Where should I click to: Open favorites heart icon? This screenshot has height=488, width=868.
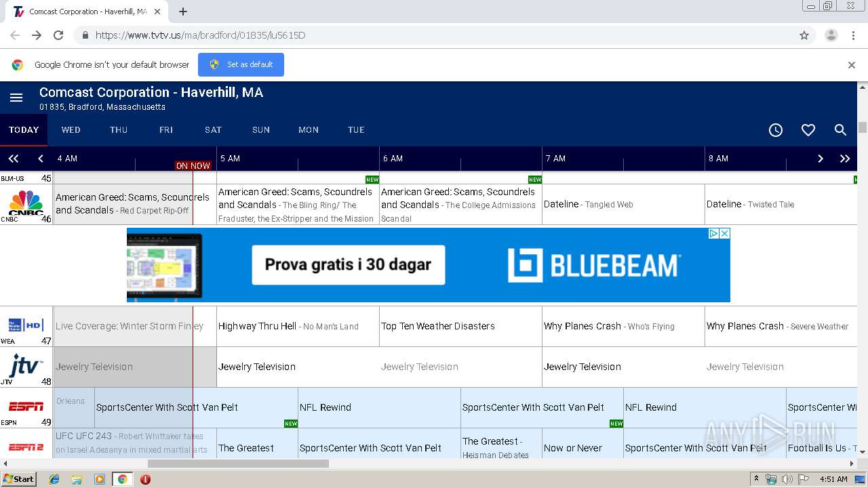pyautogui.click(x=808, y=130)
